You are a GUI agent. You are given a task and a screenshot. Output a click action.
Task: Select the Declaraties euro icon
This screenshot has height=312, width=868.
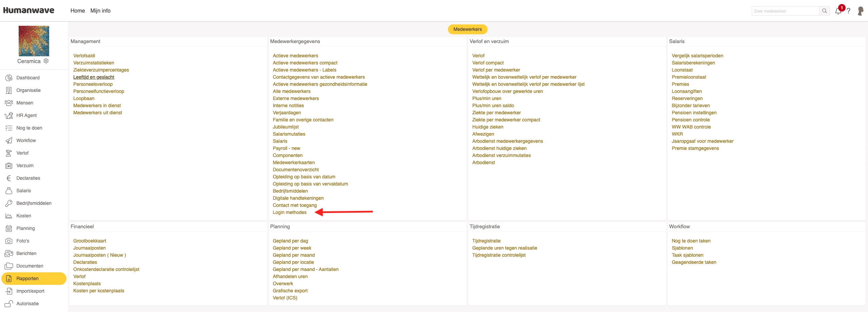(x=9, y=178)
